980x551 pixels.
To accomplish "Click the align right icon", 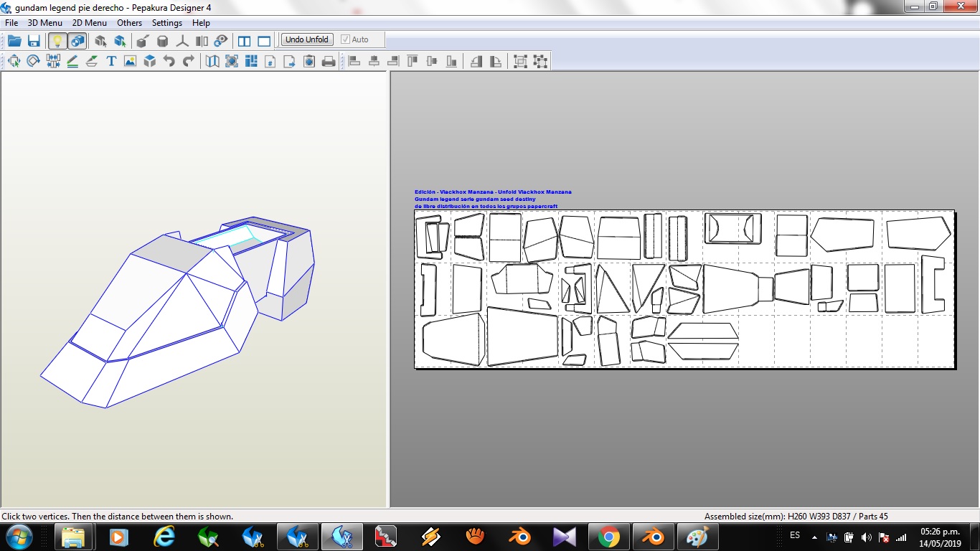I will click(x=393, y=61).
